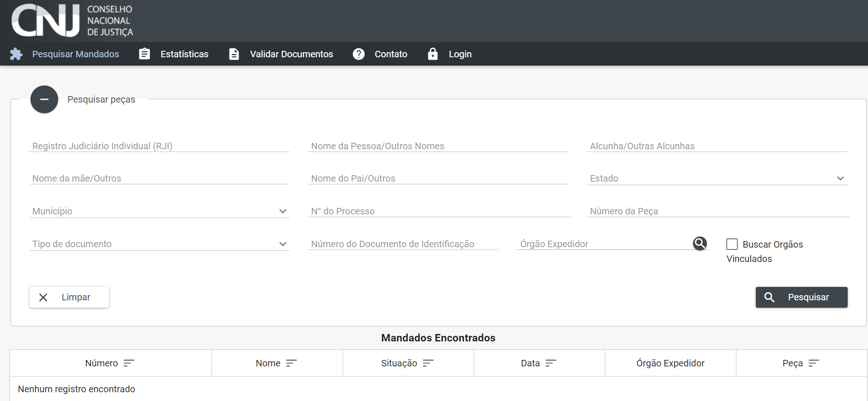
Task: Enable the Buscar Orgãos Vinculados checkbox
Action: pos(732,244)
